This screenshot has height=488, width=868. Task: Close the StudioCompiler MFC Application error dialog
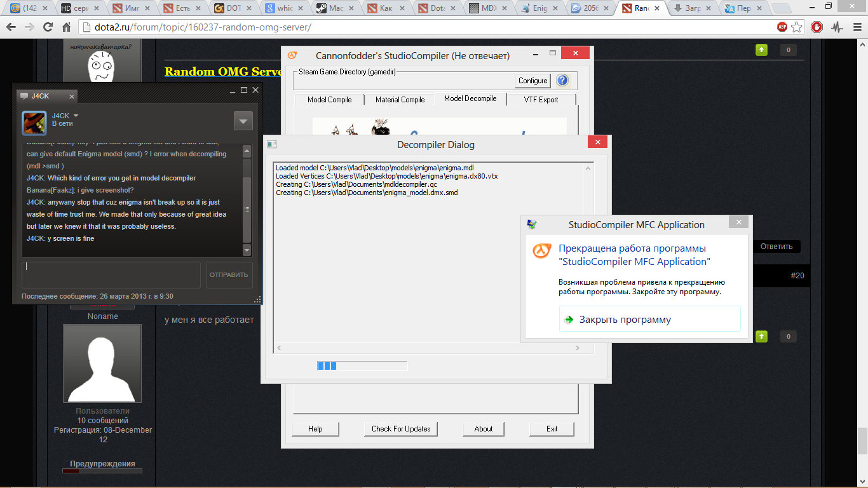(x=738, y=222)
